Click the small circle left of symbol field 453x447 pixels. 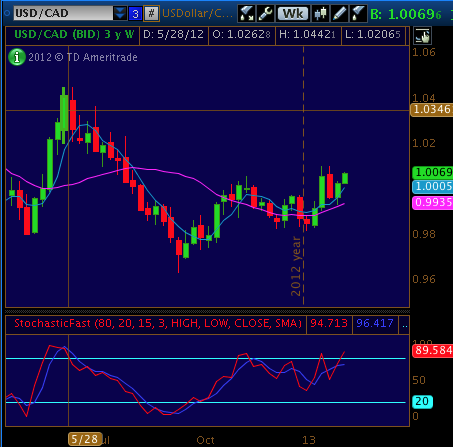pyautogui.click(x=7, y=13)
